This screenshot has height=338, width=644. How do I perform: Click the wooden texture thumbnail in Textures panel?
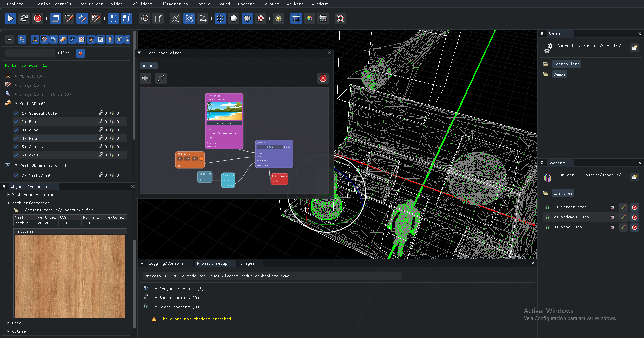pos(70,276)
